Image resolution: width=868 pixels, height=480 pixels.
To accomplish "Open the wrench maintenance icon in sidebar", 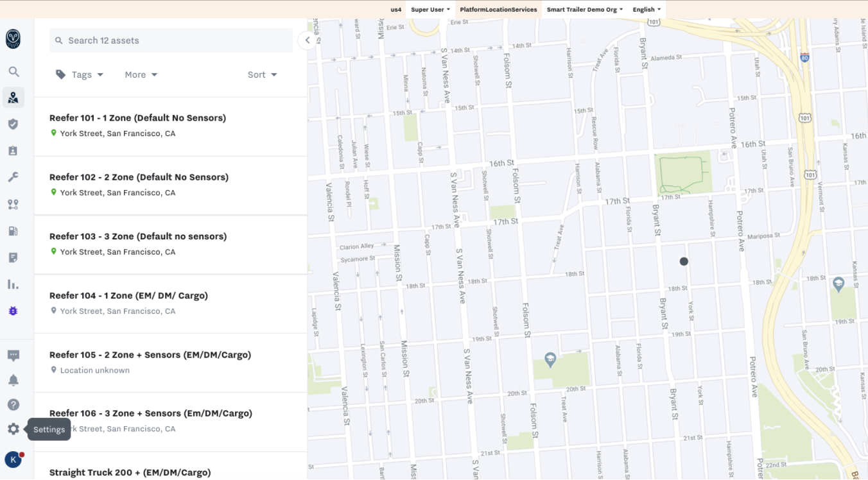I will (13, 177).
